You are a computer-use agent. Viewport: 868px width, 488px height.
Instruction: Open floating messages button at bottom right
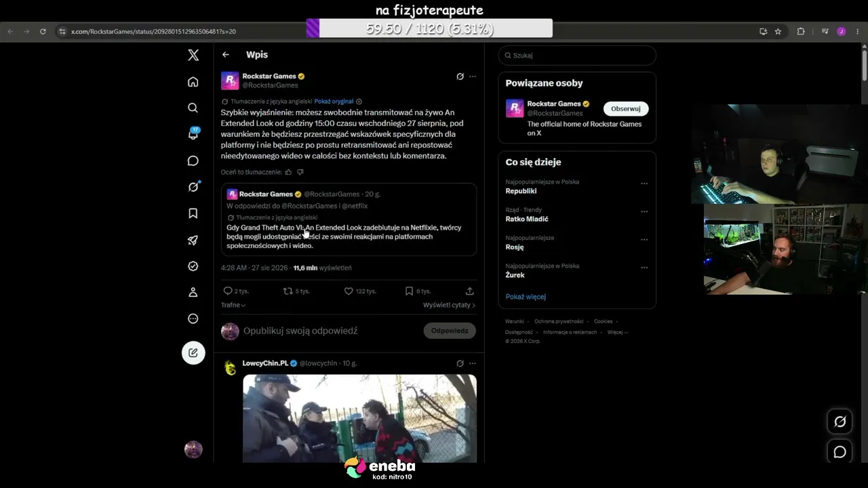click(840, 451)
